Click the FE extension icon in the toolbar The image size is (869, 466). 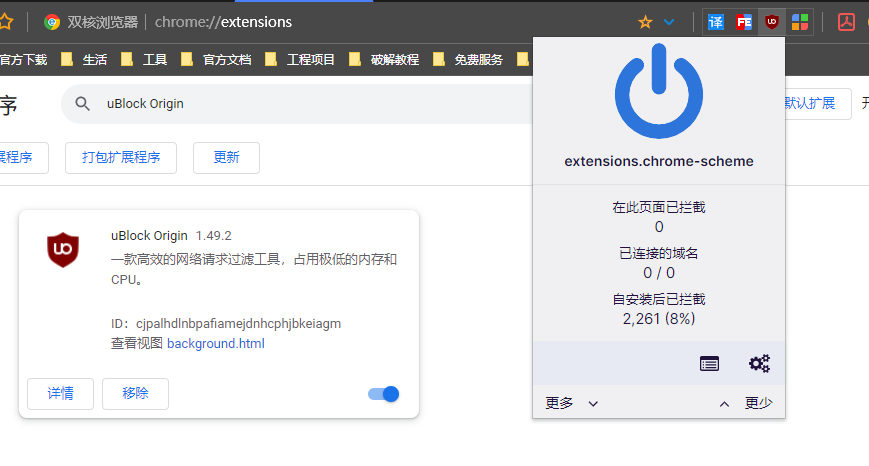coord(743,22)
